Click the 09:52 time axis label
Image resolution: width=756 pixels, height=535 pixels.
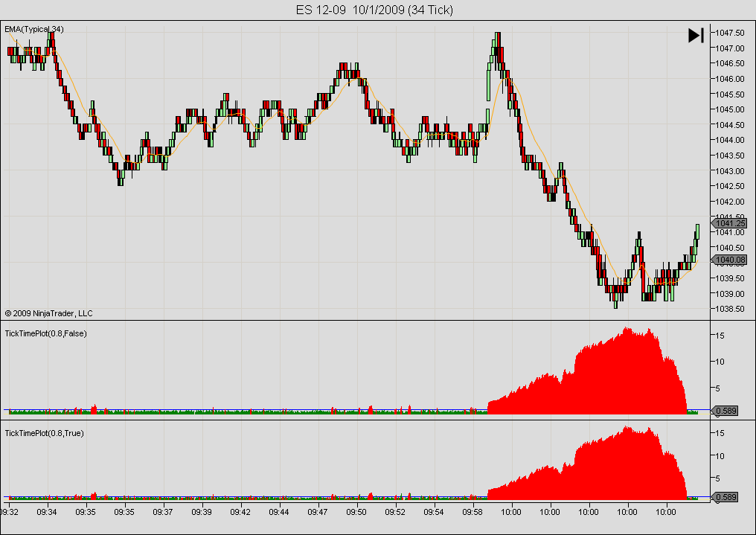tap(395, 512)
